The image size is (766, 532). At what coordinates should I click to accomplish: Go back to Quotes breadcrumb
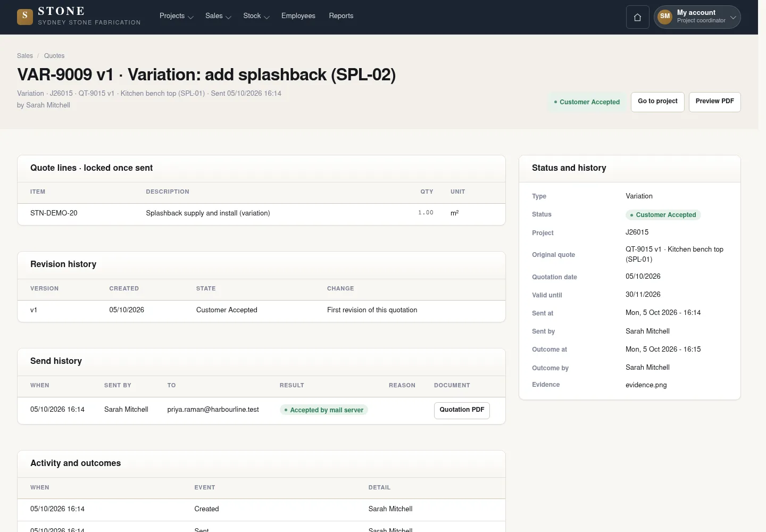pos(54,56)
